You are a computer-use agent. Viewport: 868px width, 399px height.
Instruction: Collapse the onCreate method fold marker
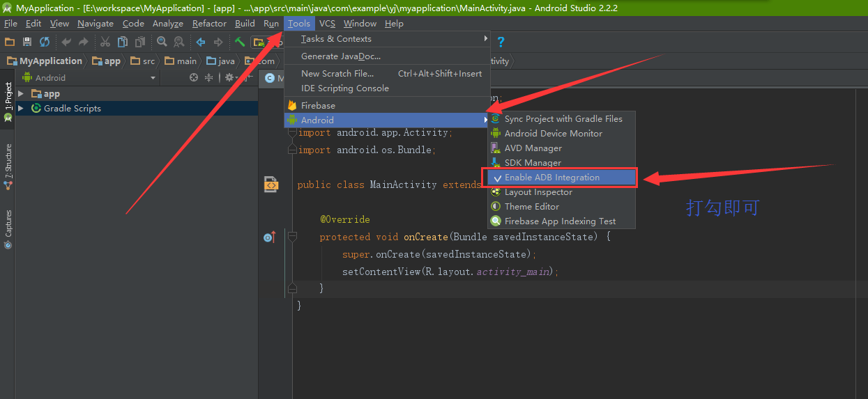tap(292, 237)
